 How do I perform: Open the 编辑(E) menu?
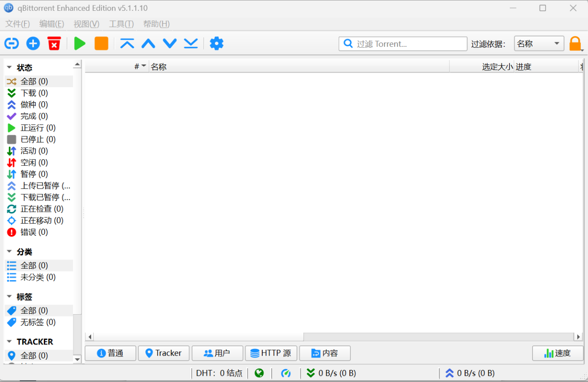tap(51, 24)
